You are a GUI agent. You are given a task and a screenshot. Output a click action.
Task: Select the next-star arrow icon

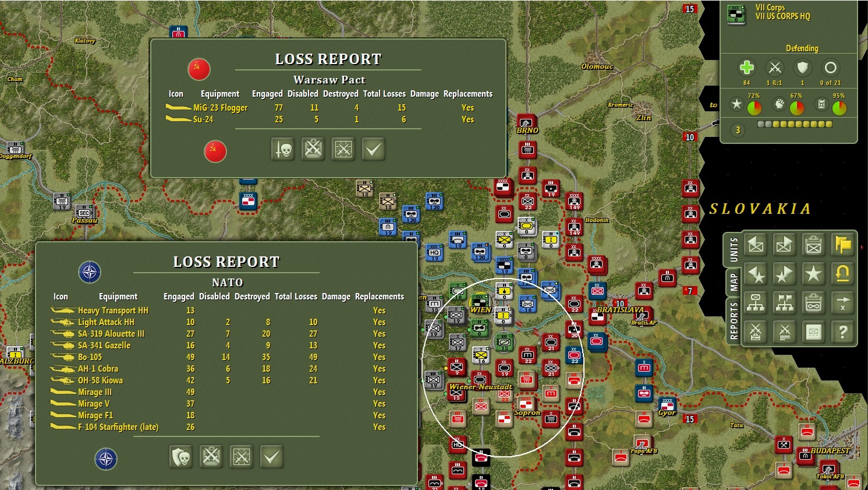[784, 274]
